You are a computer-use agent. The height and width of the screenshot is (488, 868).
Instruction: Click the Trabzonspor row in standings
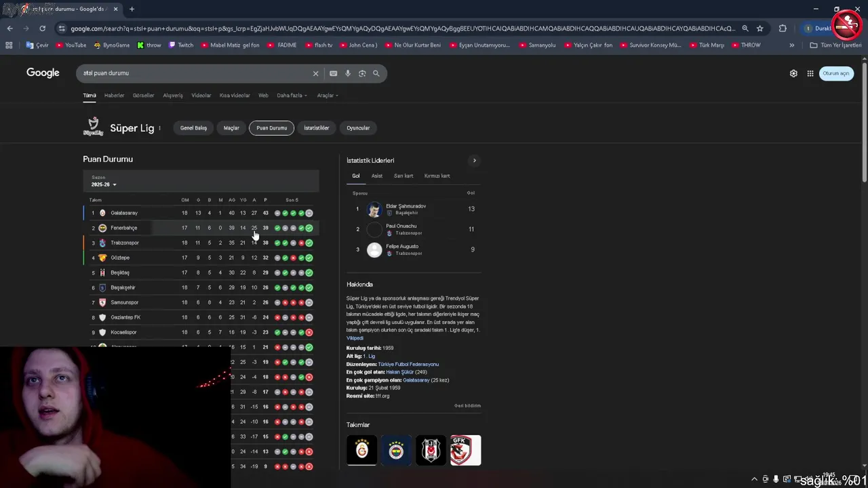coord(201,243)
